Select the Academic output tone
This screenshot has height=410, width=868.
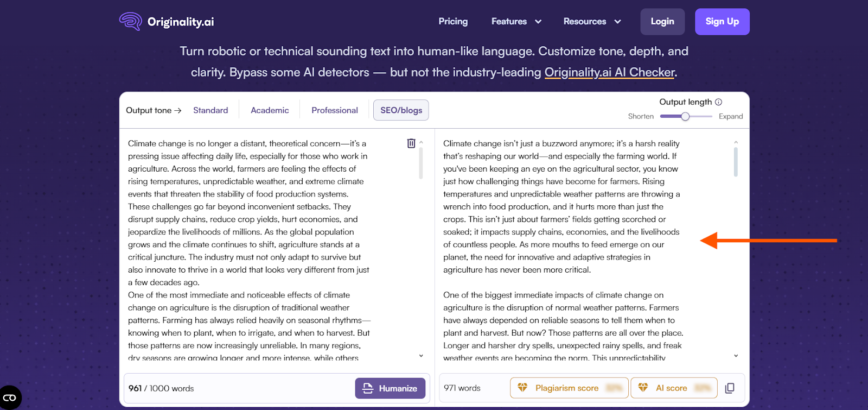coord(270,110)
